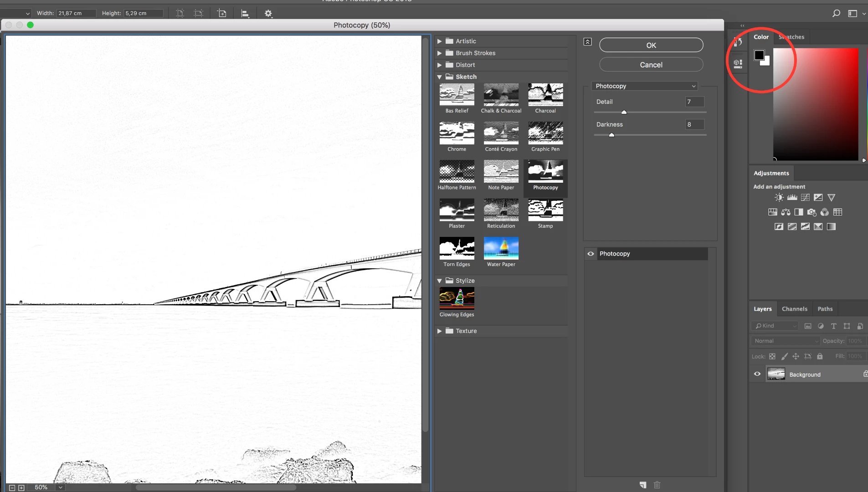
Task: Add an Exposure adjustment
Action: pos(818,197)
